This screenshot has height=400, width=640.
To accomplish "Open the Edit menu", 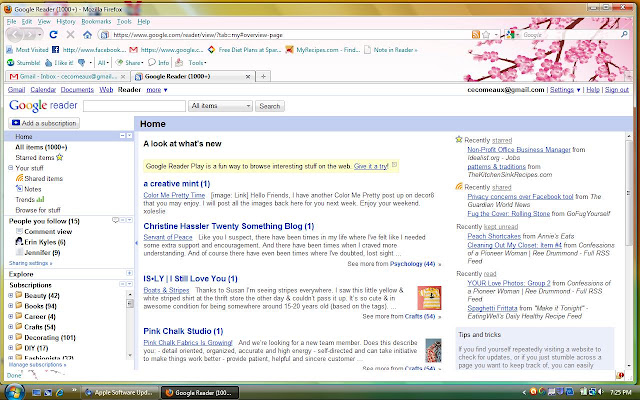I will [x=27, y=22].
